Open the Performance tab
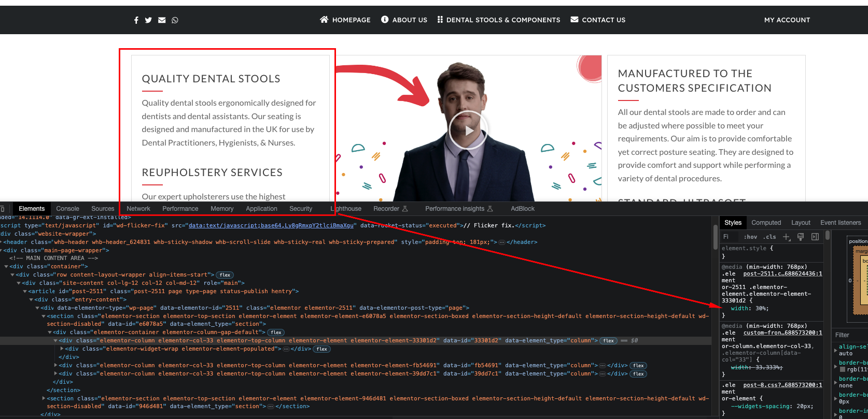 (x=180, y=209)
